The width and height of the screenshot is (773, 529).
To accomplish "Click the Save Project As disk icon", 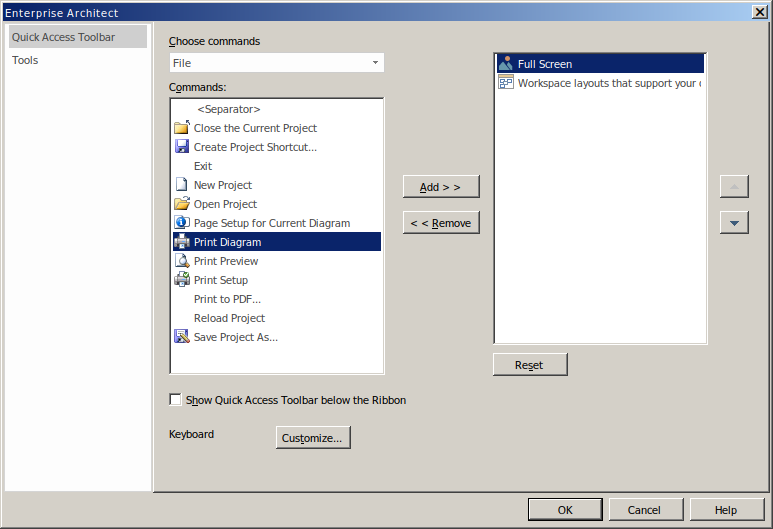I will click(x=181, y=337).
